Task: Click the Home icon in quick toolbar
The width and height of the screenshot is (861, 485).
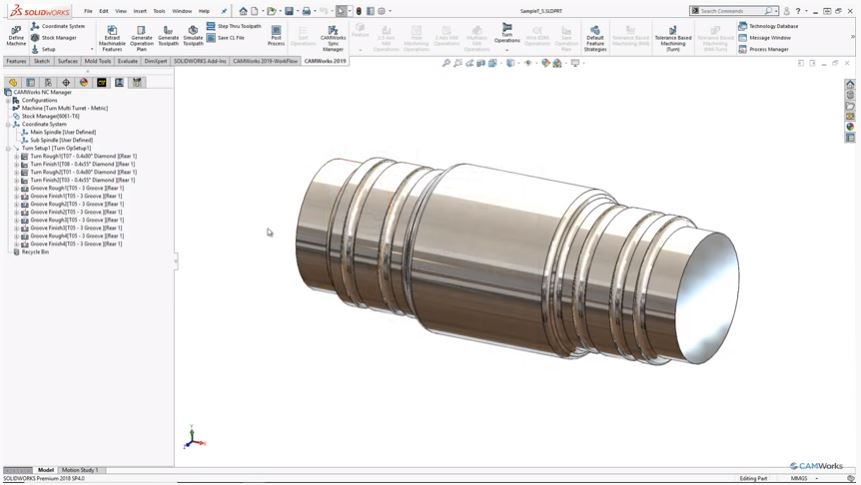Action: click(243, 11)
